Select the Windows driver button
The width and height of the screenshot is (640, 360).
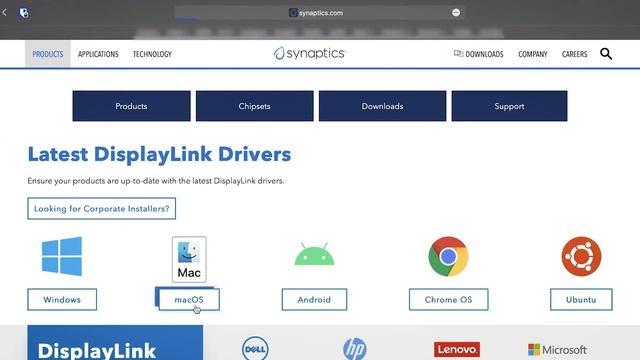click(62, 300)
